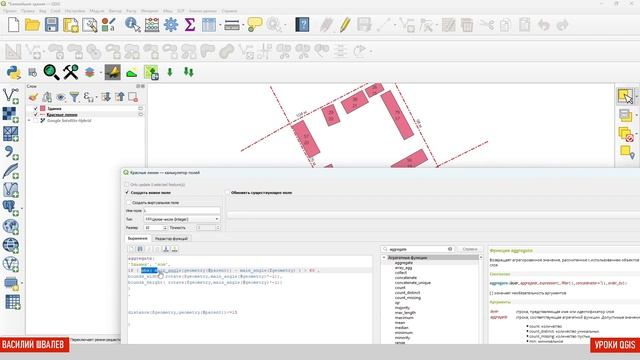
Task: Open the Identify Features tool
Action: pyautogui.click(x=132, y=25)
